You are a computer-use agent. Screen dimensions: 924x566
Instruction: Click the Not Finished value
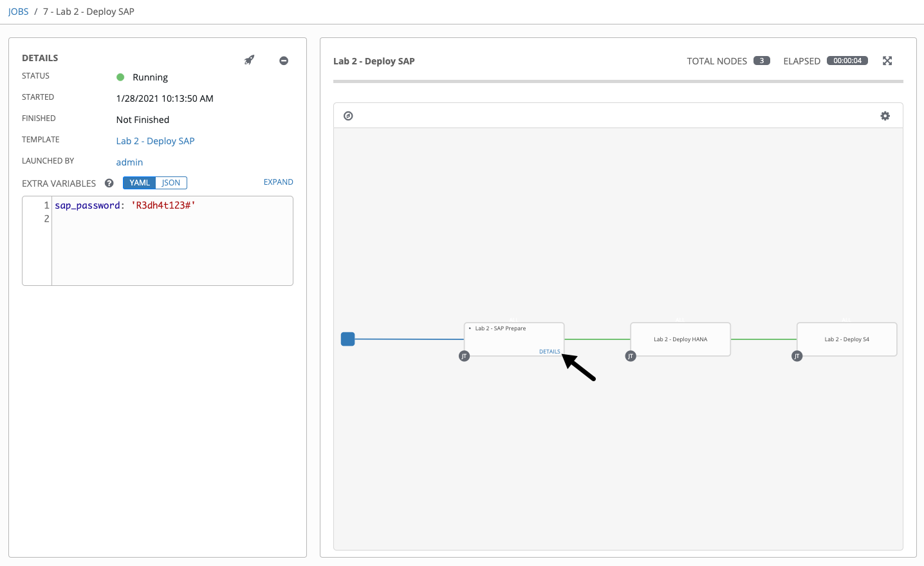(x=143, y=120)
